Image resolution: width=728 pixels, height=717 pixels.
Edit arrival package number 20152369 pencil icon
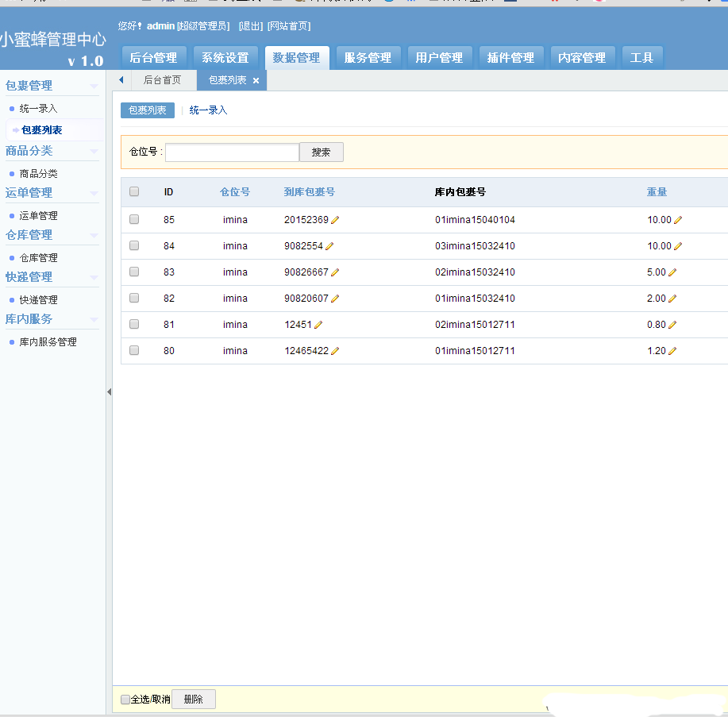(335, 220)
